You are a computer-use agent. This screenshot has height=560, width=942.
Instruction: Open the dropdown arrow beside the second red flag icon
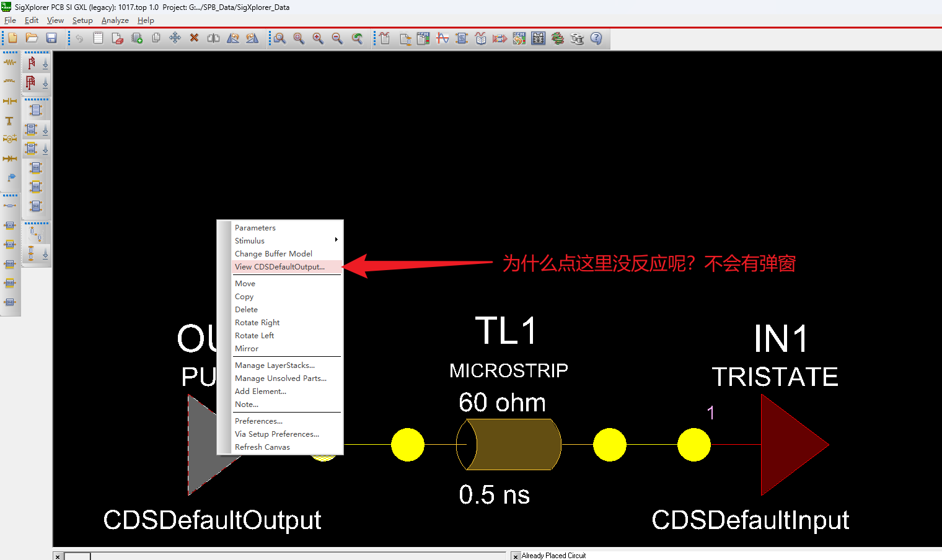tap(45, 83)
